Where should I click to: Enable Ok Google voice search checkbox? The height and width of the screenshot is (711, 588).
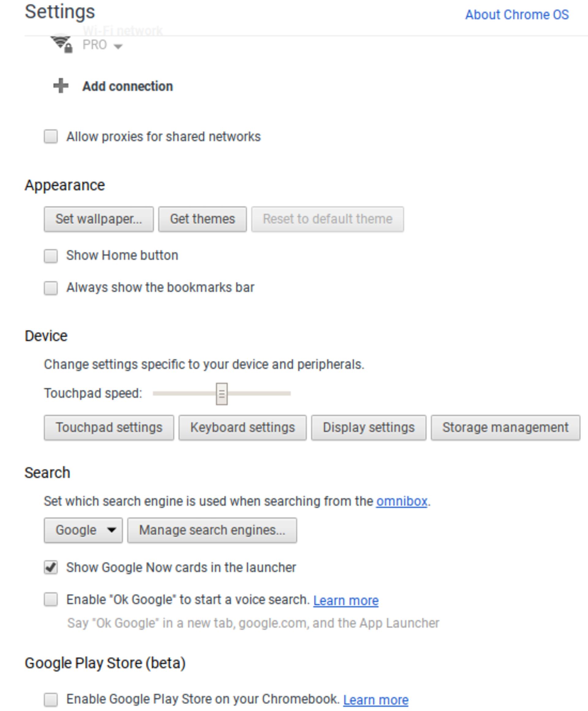point(51,599)
